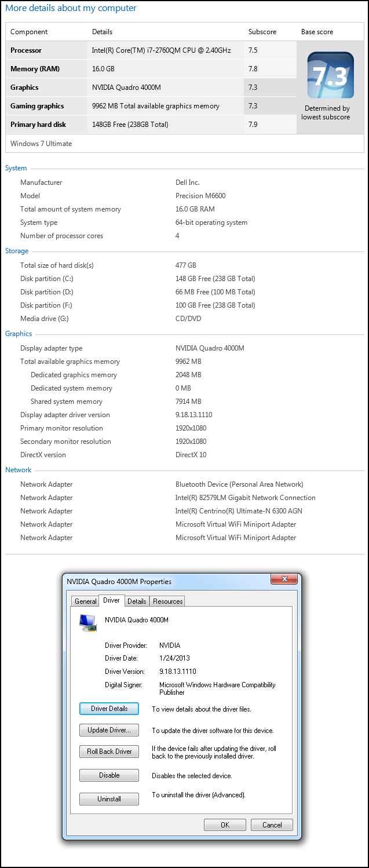Image resolution: width=369 pixels, height=868 pixels.
Task: Click the Disable device button
Action: click(x=109, y=775)
